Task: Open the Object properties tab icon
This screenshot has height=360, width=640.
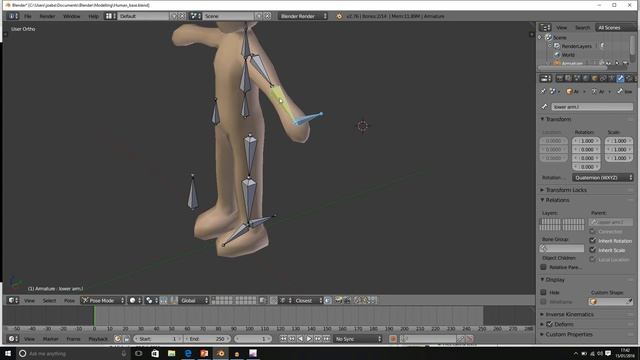Action: tap(594, 78)
